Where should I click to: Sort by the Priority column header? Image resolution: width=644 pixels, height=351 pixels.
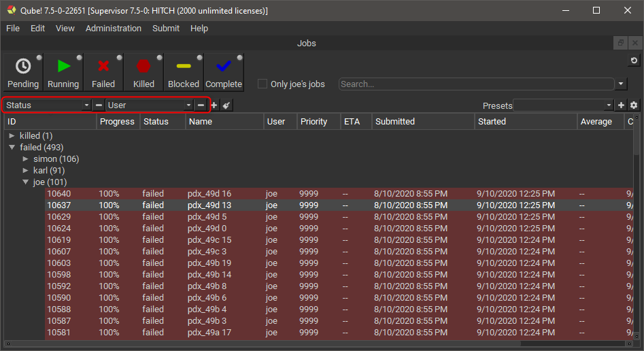pos(313,122)
